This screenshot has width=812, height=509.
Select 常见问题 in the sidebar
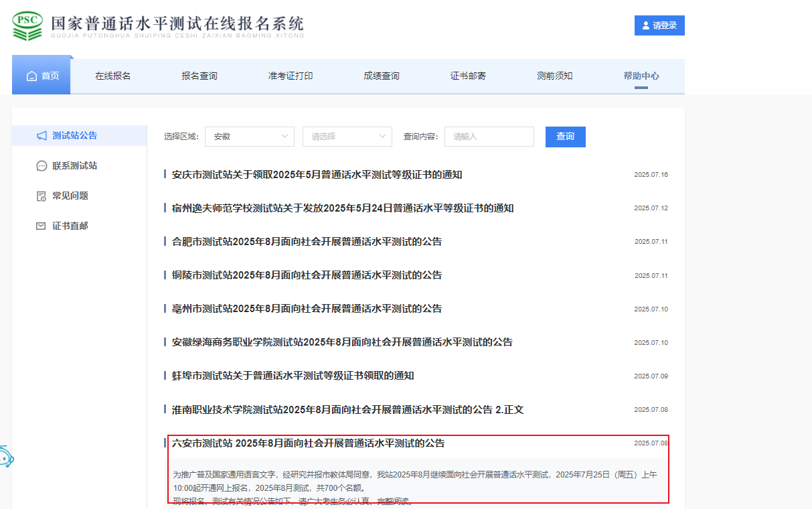70,196
